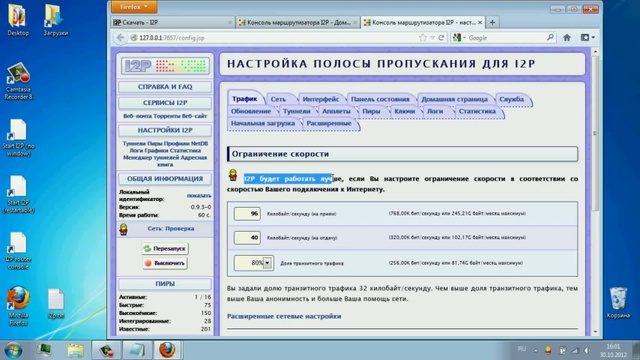Open the Firefox application menu button
The height and width of the screenshot is (360, 640).
(x=134, y=7)
